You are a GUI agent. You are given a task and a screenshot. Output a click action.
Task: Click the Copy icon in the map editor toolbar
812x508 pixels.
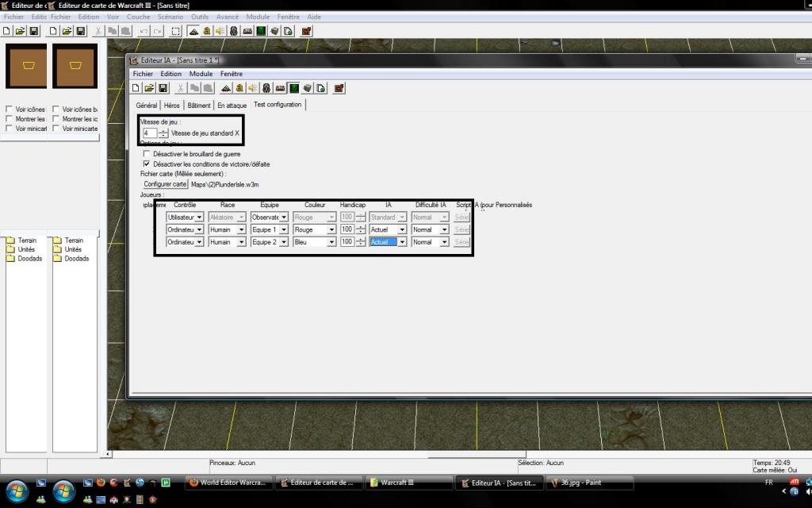click(111, 31)
